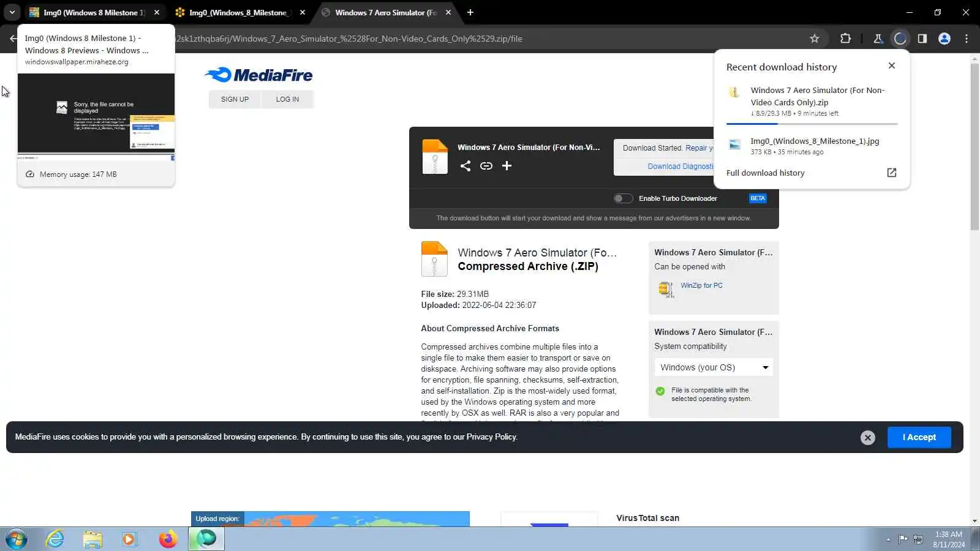This screenshot has height=551, width=980.
Task: Select the Windows 7 Aero Simulator tab
Action: click(386, 12)
